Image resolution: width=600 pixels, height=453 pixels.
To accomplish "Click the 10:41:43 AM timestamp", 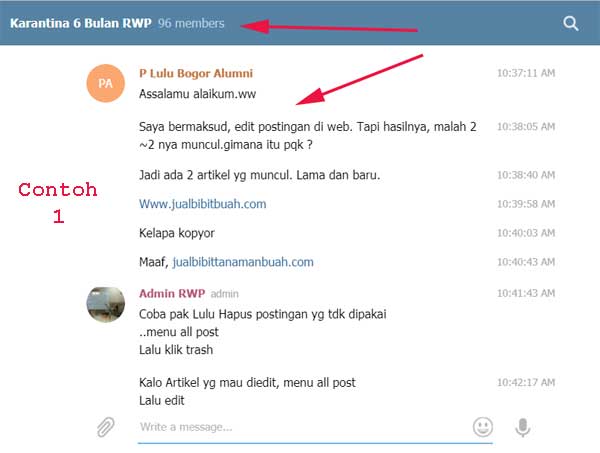I will coord(526,293).
